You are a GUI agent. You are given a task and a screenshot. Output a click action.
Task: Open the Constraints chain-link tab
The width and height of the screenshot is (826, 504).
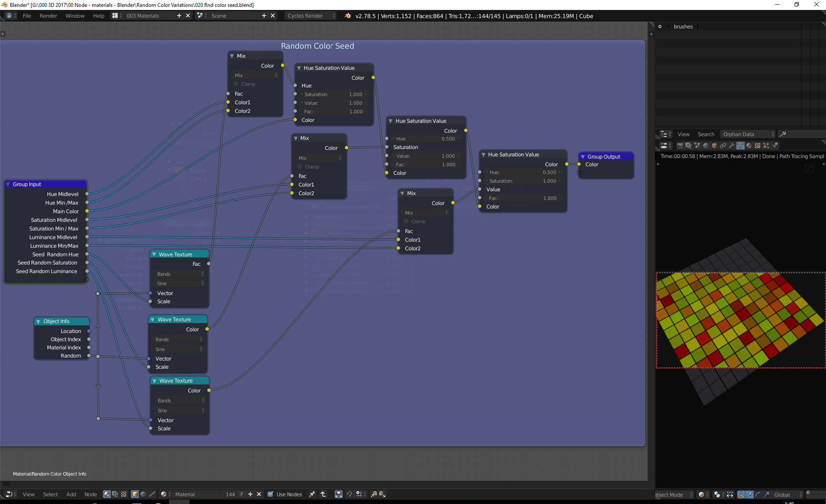click(x=723, y=146)
